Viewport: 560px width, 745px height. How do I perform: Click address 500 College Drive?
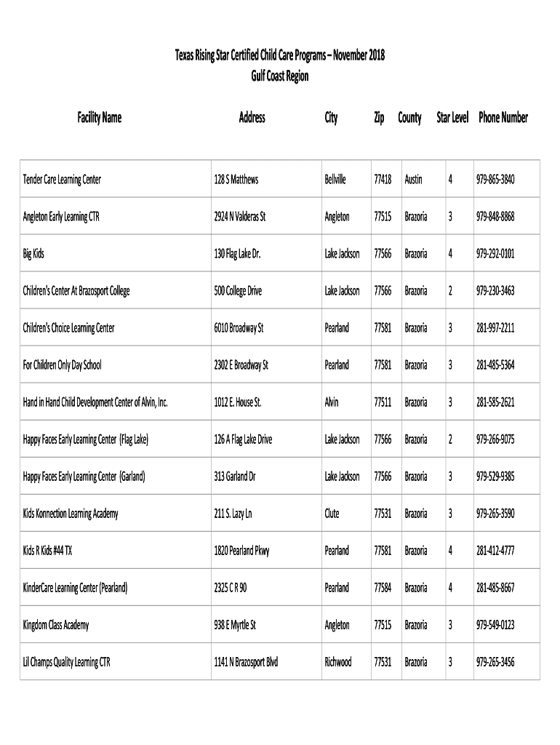click(238, 291)
